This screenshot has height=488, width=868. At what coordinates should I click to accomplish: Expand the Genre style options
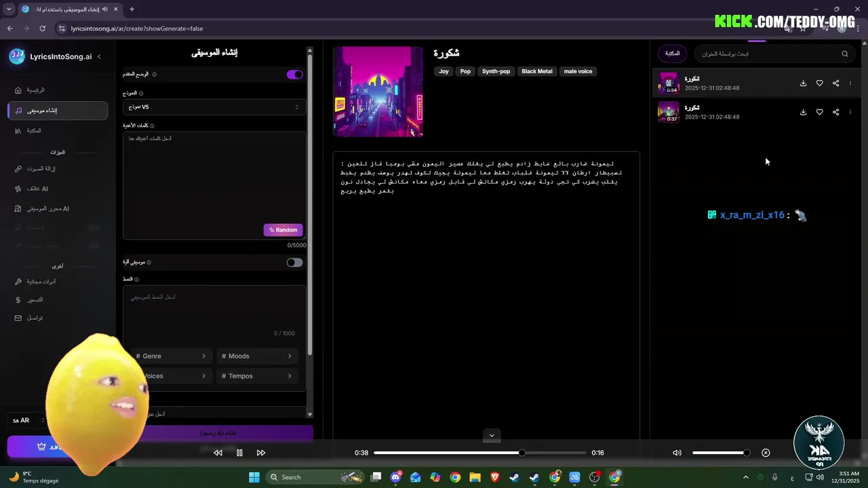coord(171,356)
